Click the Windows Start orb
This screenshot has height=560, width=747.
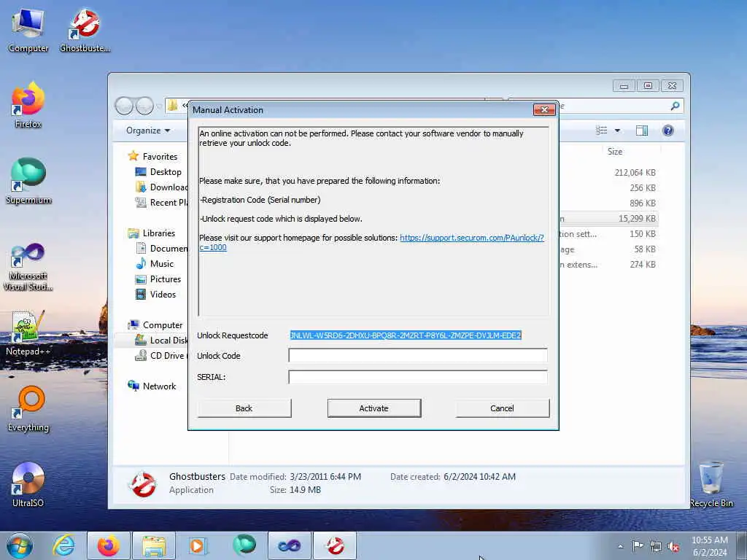coord(20,545)
